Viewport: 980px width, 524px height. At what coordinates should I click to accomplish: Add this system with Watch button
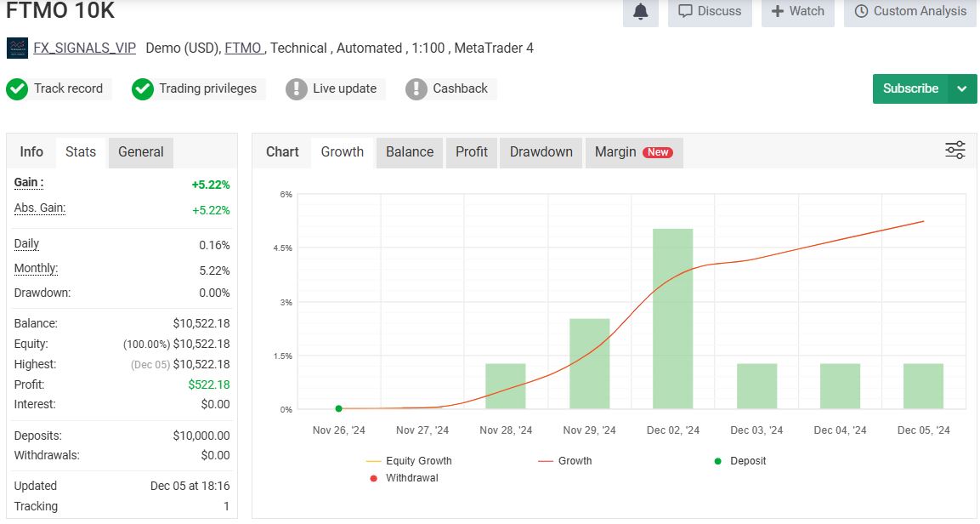pos(797,12)
